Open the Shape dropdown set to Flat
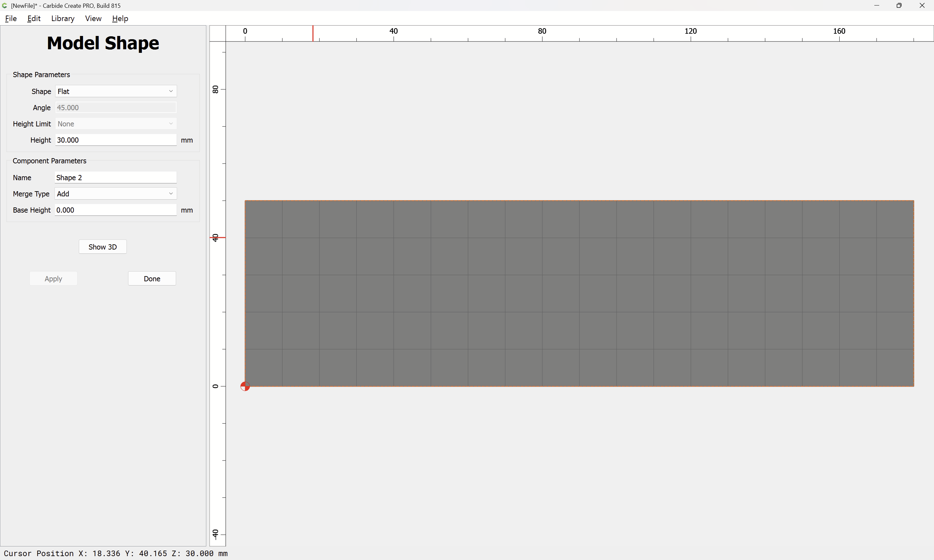Image resolution: width=934 pixels, height=560 pixels. [x=116, y=91]
